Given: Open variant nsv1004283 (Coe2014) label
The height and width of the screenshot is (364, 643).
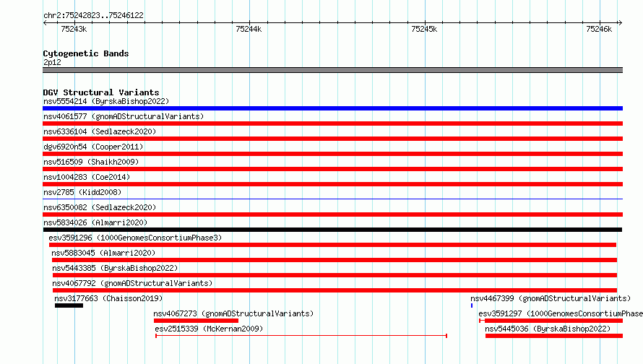Looking at the screenshot, I should coord(87,177).
